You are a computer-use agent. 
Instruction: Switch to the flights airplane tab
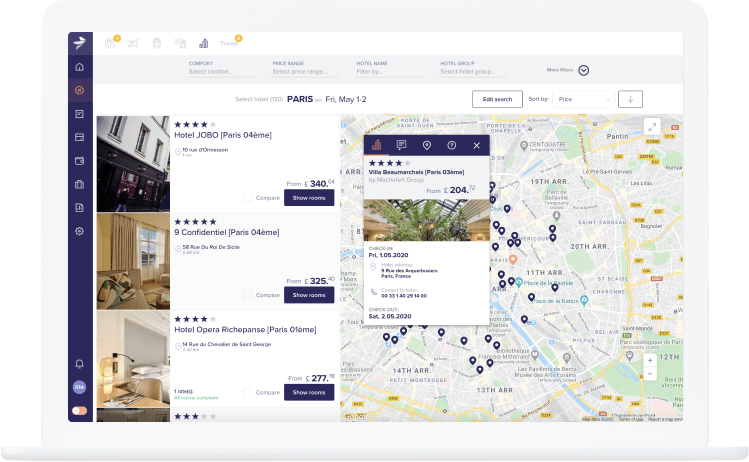click(134, 43)
